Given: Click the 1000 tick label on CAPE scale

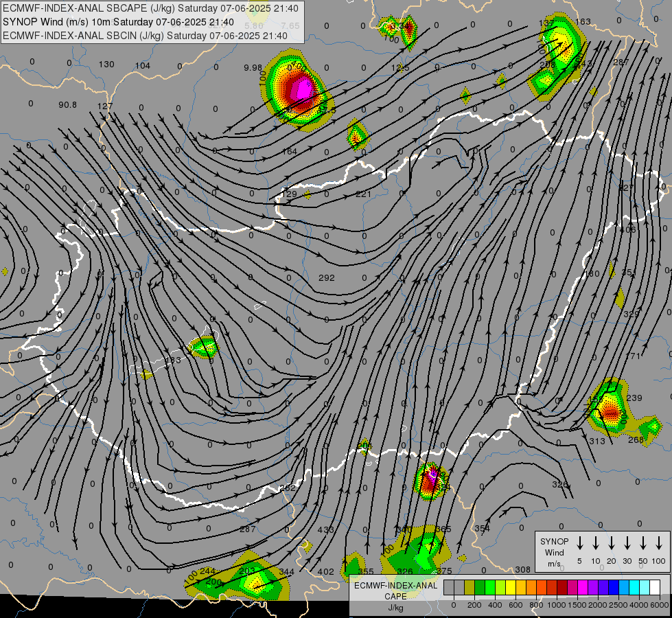Looking at the screenshot, I should (556, 605).
